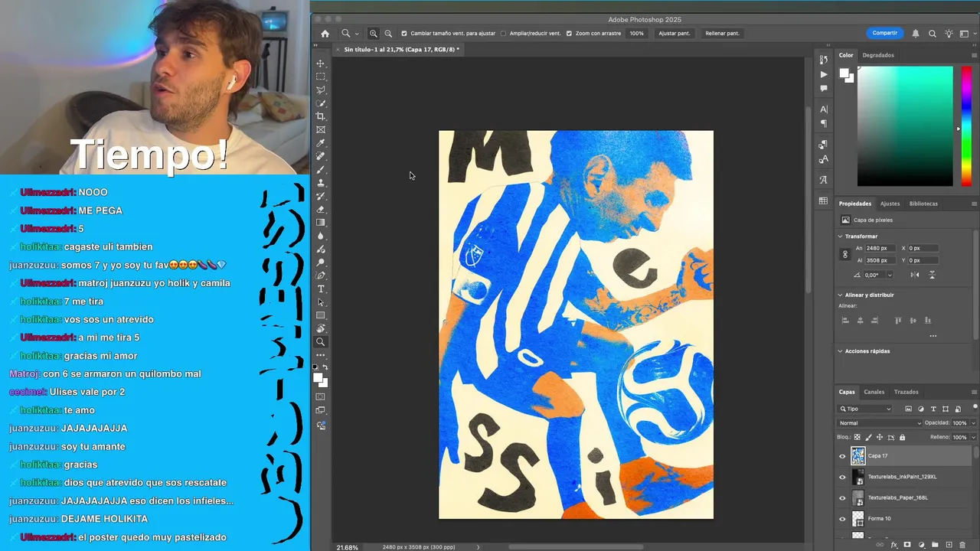
Task: Open the rotation angle dropdown
Action: 890,275
